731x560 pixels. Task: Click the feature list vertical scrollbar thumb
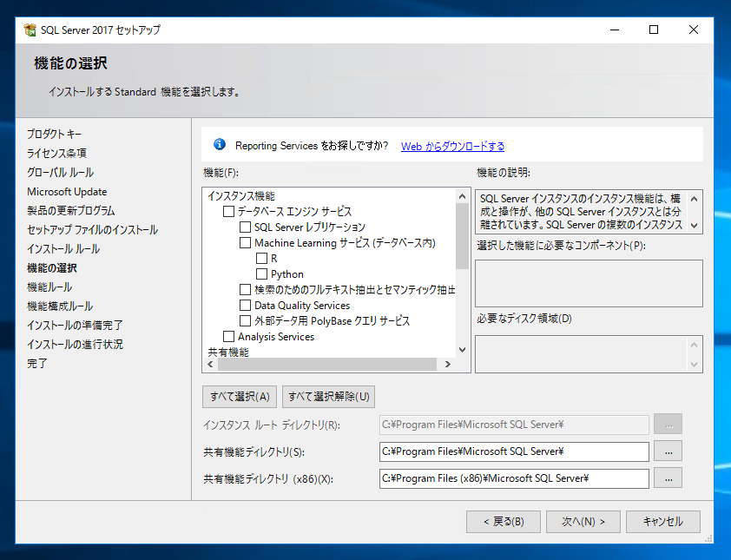point(463,236)
